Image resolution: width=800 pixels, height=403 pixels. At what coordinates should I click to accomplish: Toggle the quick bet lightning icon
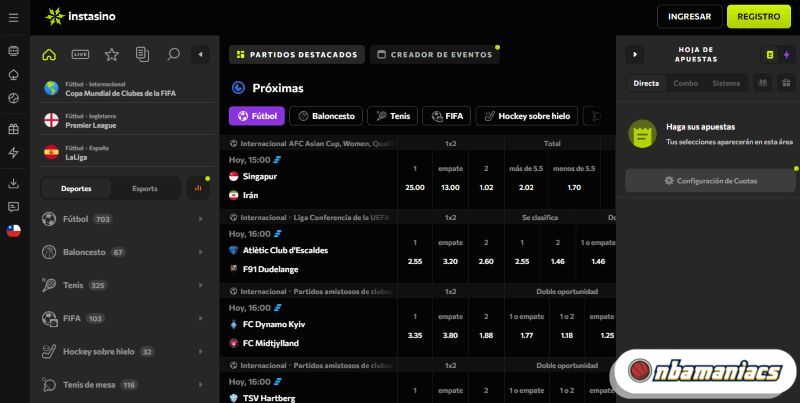[786, 55]
